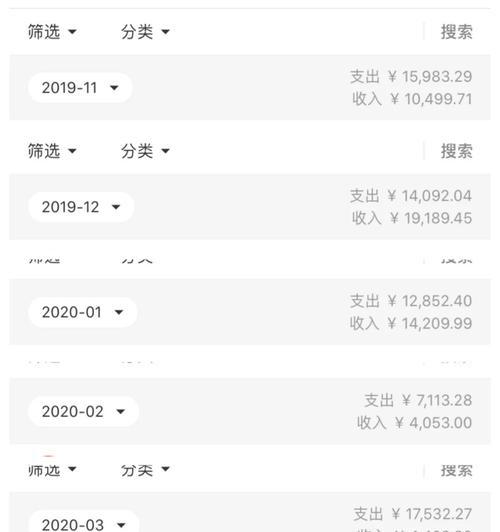Expand 筛选 above the 2020-03 section
This screenshot has height=532, width=500.
52,470
